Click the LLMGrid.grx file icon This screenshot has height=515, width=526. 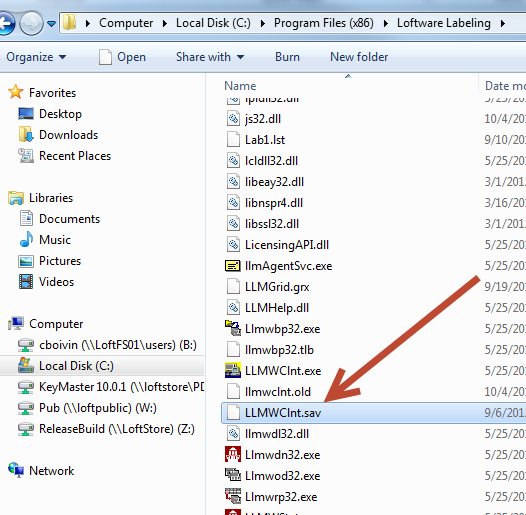233,287
